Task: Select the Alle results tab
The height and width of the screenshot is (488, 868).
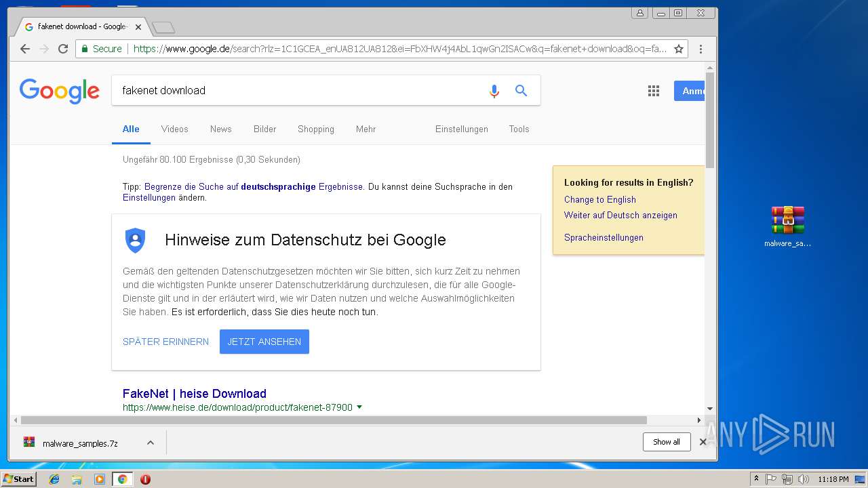Action: click(131, 129)
